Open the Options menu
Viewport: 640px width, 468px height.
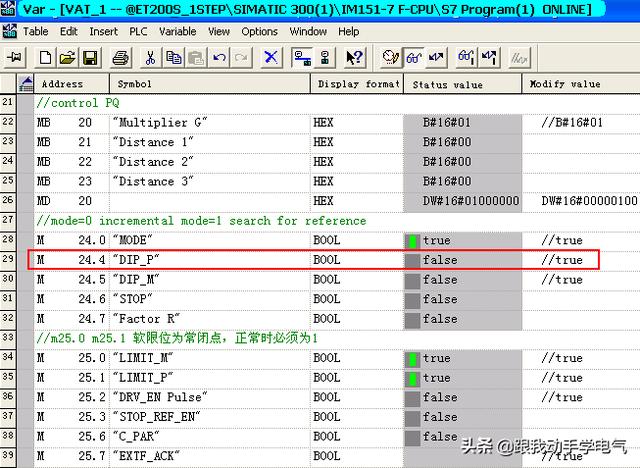pos(260,31)
